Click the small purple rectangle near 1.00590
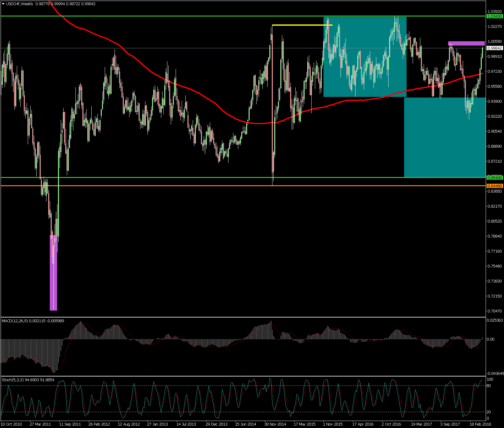Screen dimensions: 504x428 (466, 43)
